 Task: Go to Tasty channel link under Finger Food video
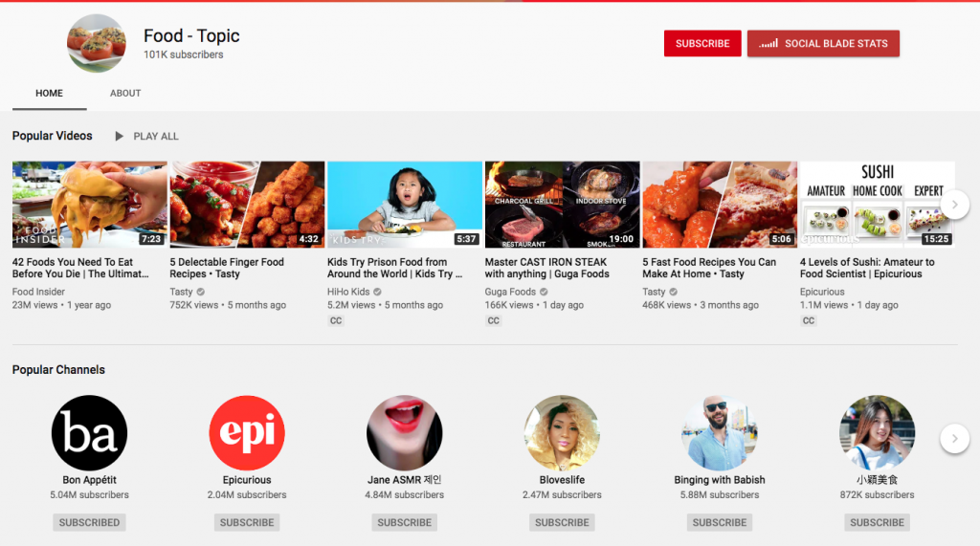181,292
